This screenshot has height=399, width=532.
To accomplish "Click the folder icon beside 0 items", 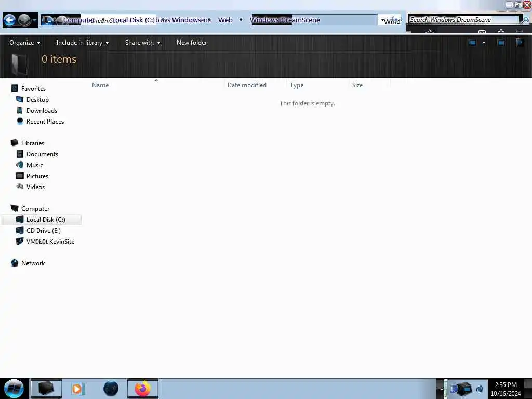I will (19, 64).
